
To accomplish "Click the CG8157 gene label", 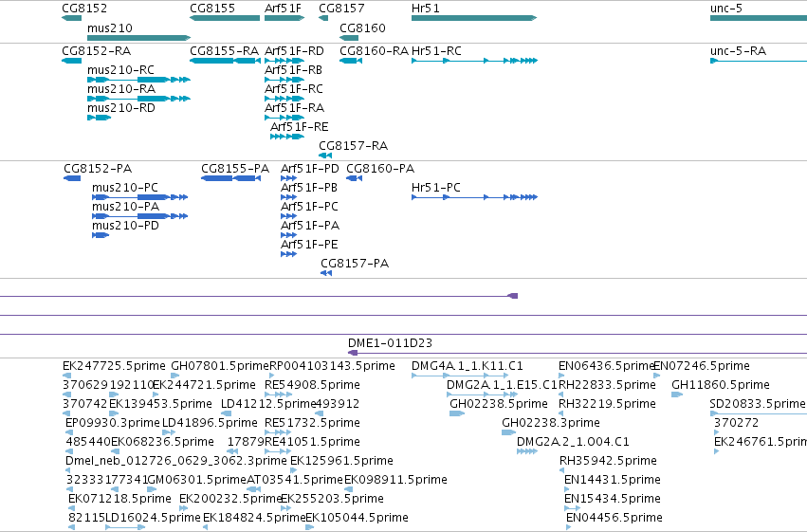I will 341,9.
